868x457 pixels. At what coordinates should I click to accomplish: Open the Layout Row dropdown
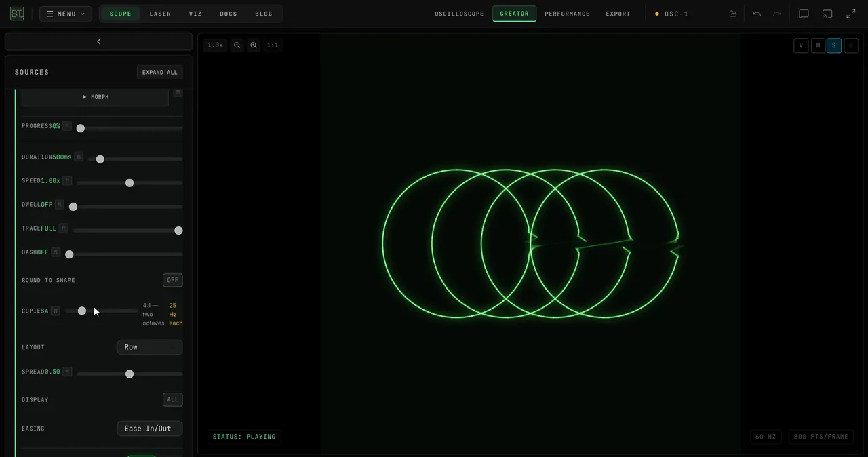(149, 347)
